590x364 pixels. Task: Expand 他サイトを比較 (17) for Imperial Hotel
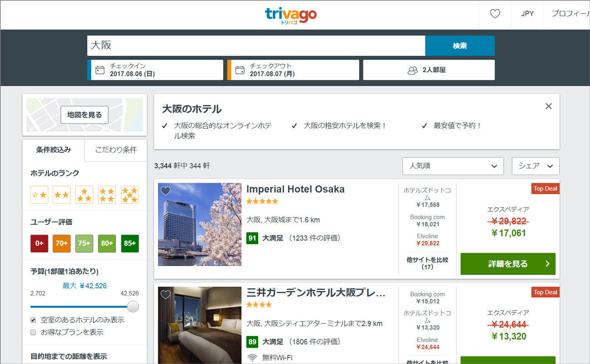coord(427,263)
